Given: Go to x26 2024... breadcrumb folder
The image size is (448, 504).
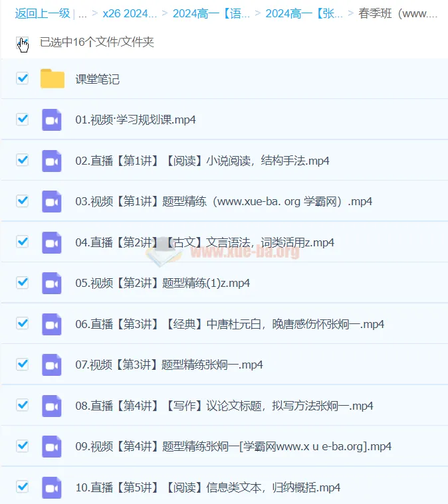Looking at the screenshot, I should [x=130, y=13].
